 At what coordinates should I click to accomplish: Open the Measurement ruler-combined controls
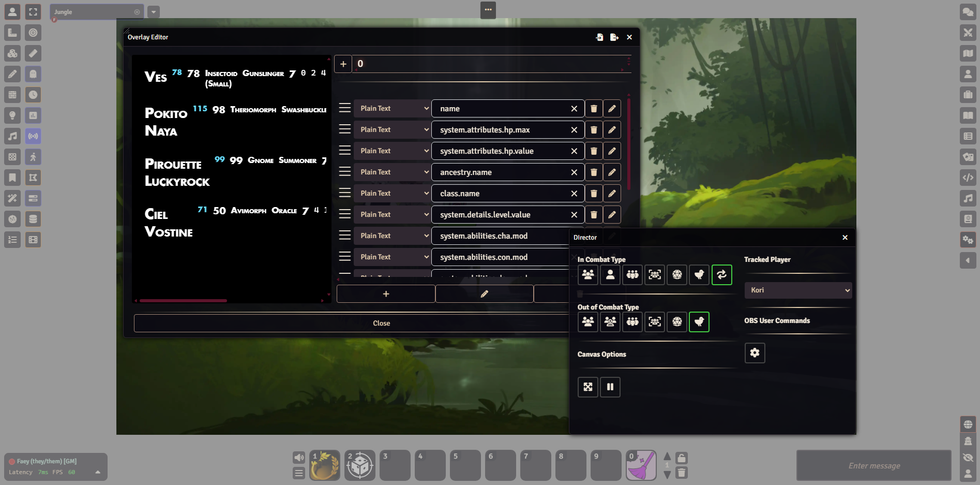pyautogui.click(x=12, y=33)
